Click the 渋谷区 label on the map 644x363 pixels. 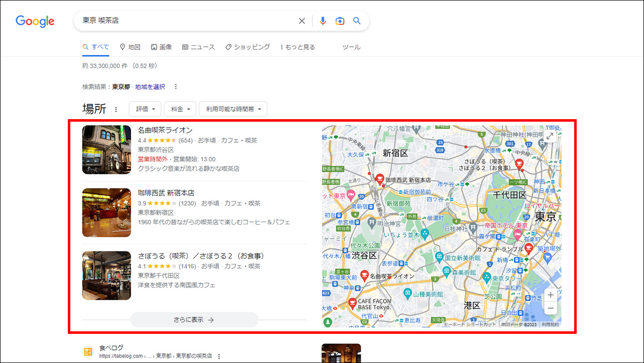pos(364,255)
